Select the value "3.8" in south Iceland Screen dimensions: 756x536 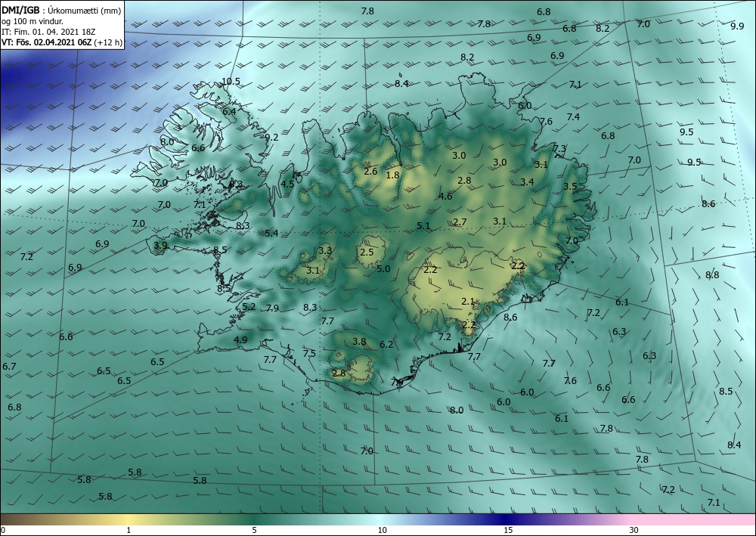359,341
